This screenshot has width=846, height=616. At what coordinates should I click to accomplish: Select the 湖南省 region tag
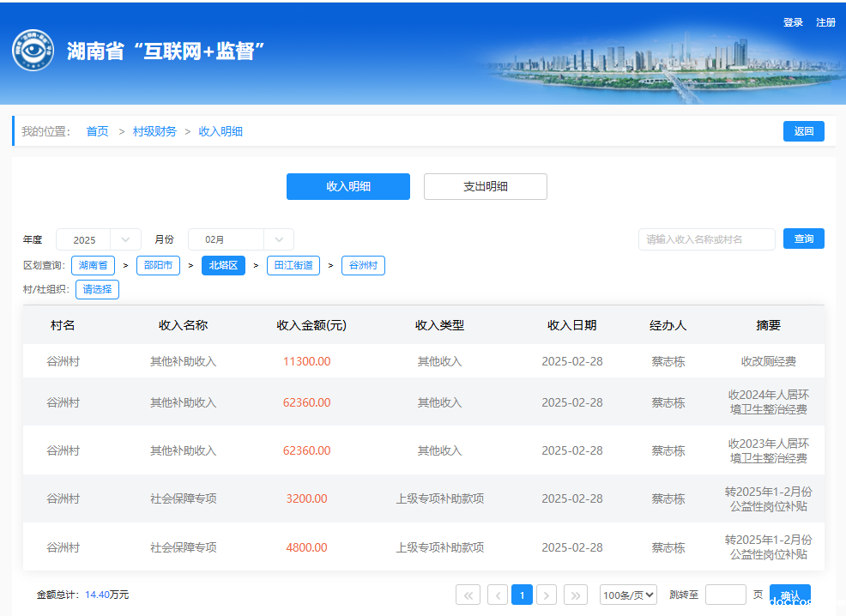pyautogui.click(x=93, y=265)
